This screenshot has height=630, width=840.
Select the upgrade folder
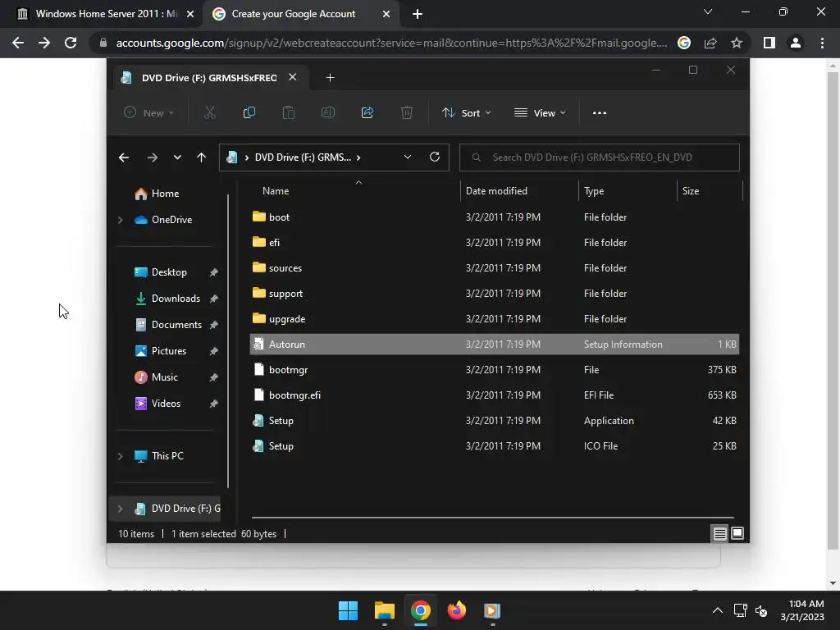point(495,319)
